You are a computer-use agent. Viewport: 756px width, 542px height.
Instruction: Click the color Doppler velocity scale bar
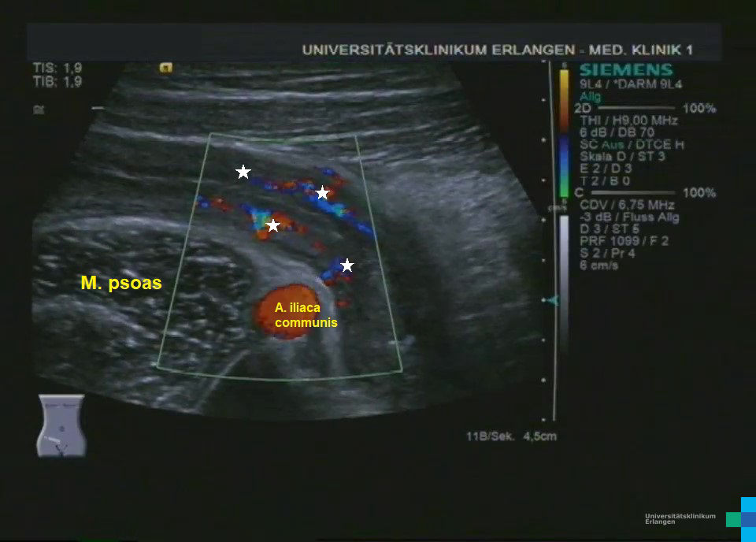click(564, 134)
